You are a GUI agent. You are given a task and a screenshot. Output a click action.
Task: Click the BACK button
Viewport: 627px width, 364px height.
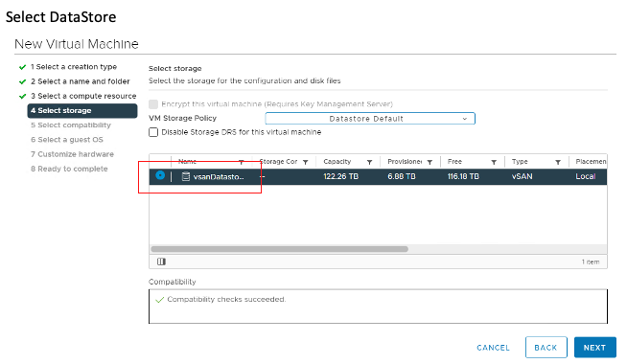point(546,348)
